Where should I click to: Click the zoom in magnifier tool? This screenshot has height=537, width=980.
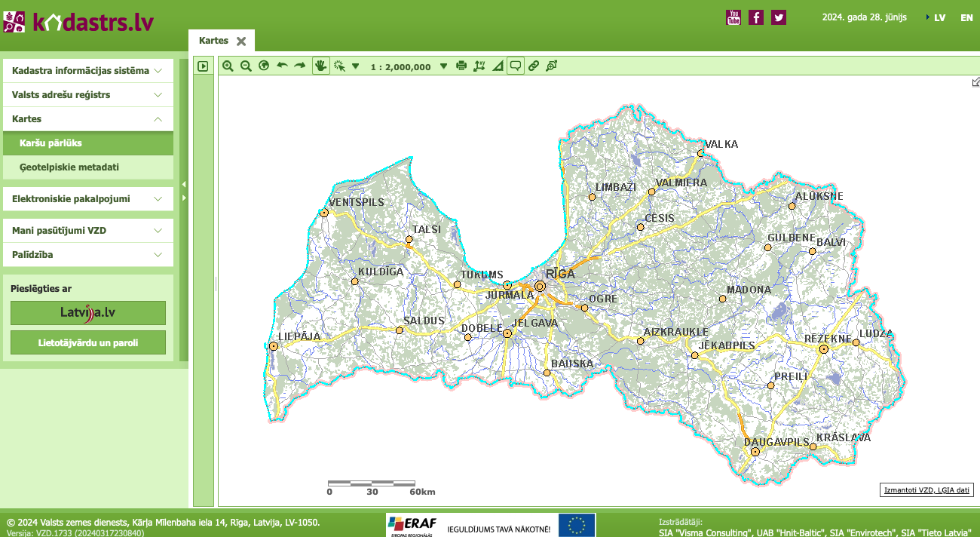[x=228, y=66]
